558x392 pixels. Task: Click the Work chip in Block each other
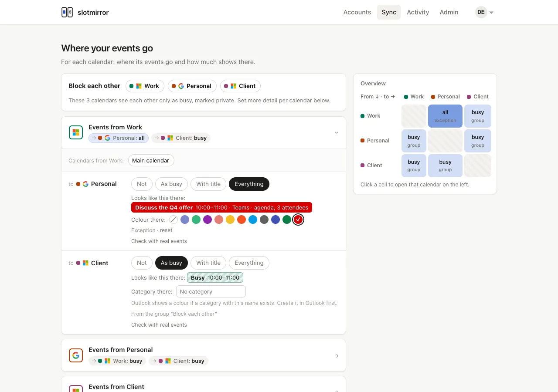click(x=145, y=86)
